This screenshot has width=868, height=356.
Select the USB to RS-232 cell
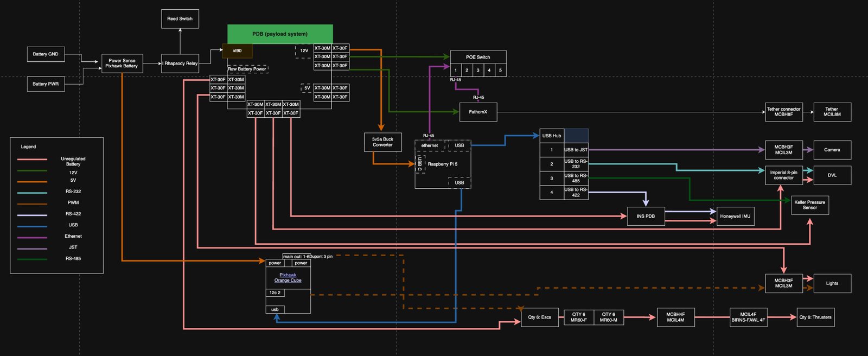[x=576, y=164]
